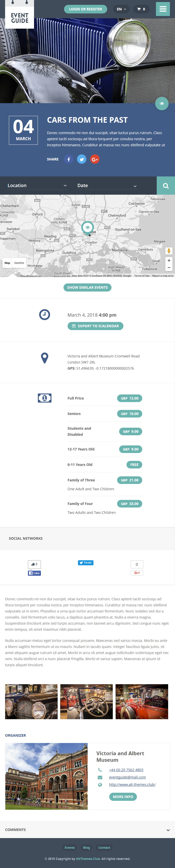Image resolution: width=175 pixels, height=868 pixels.
Task: Click Export to iCalendar button
Action: (95, 326)
